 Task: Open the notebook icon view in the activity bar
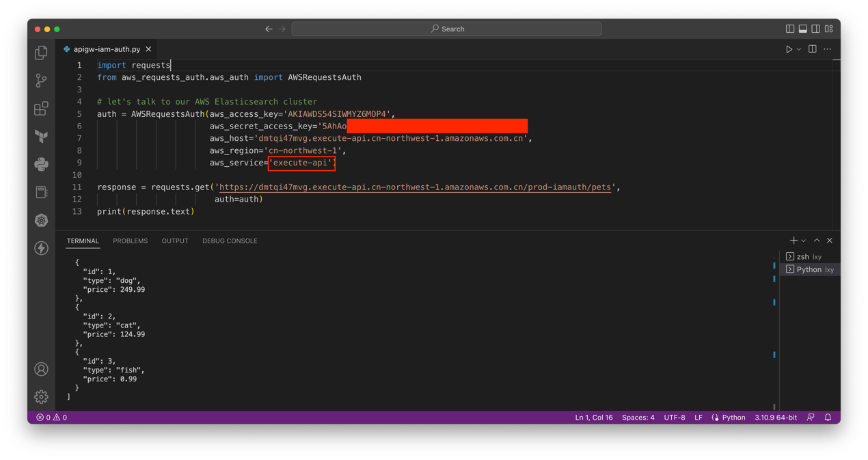click(x=41, y=192)
